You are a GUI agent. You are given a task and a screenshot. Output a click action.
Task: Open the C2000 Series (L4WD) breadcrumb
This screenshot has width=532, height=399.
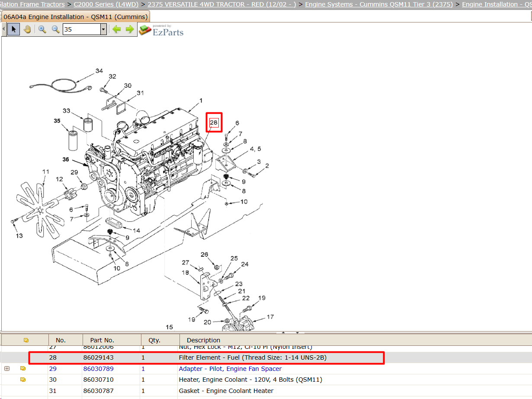pyautogui.click(x=106, y=4)
